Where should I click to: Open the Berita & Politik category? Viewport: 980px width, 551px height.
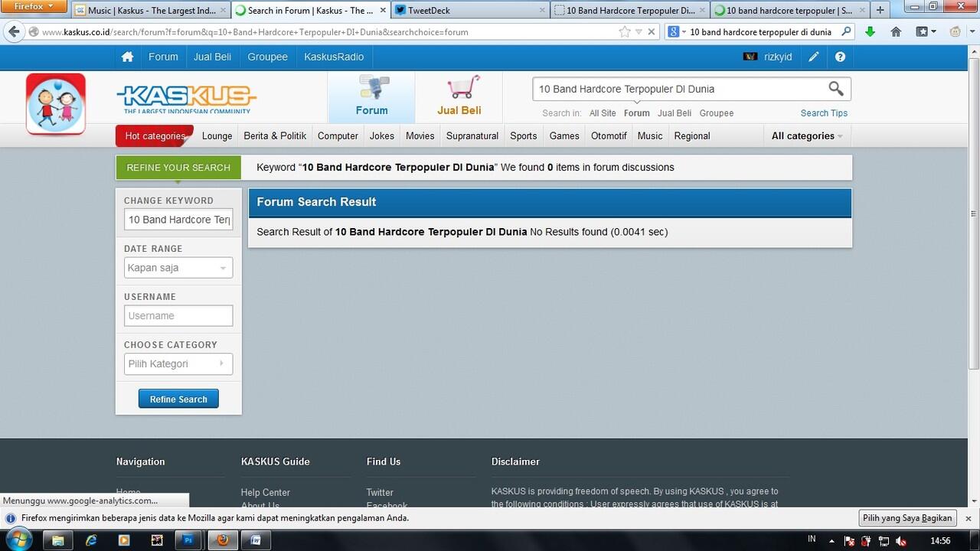tap(275, 135)
